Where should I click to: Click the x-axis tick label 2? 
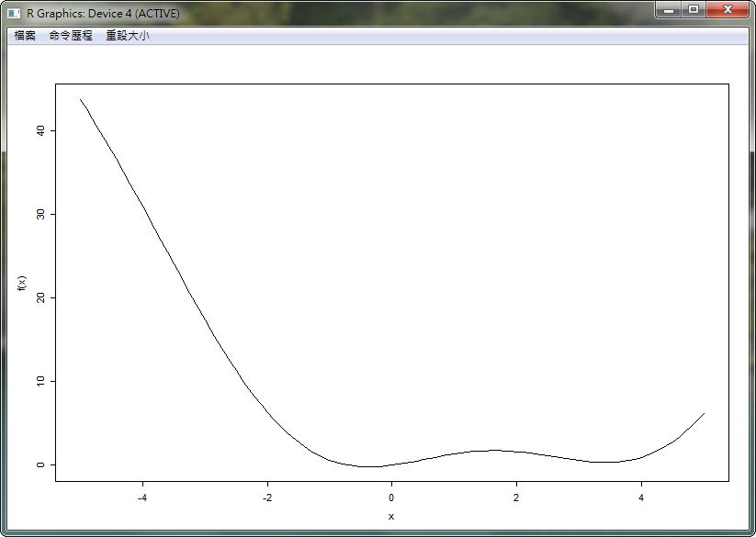point(516,498)
